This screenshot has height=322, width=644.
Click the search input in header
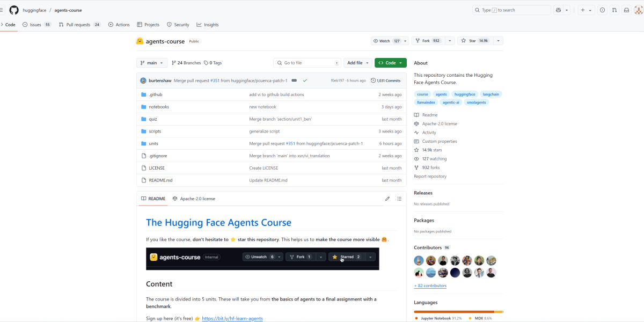click(511, 10)
